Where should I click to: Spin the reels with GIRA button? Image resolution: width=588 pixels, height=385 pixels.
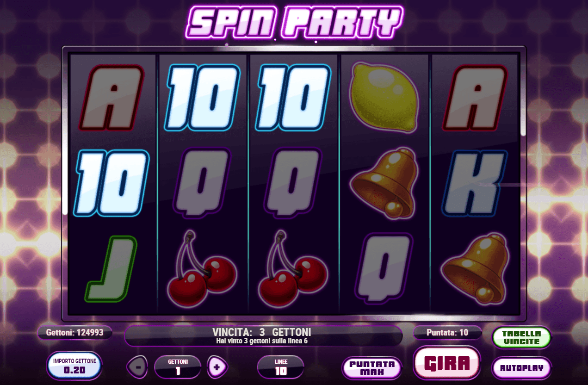click(447, 364)
